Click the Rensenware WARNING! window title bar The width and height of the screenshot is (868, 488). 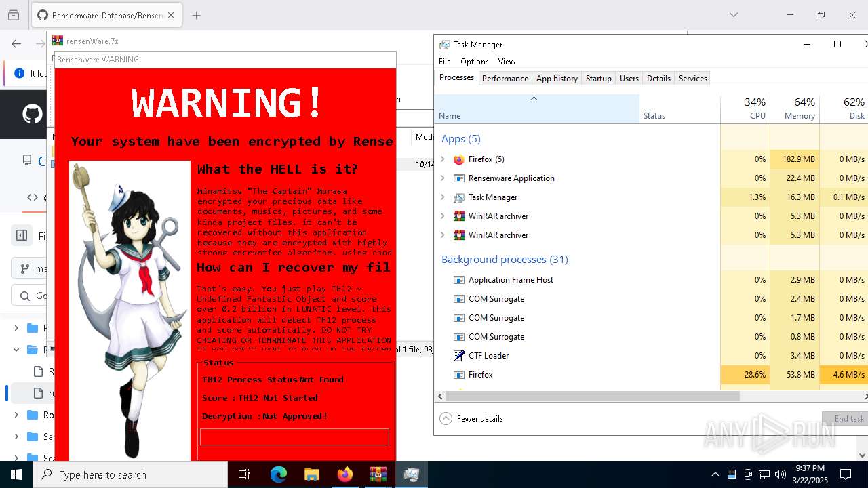click(x=225, y=60)
